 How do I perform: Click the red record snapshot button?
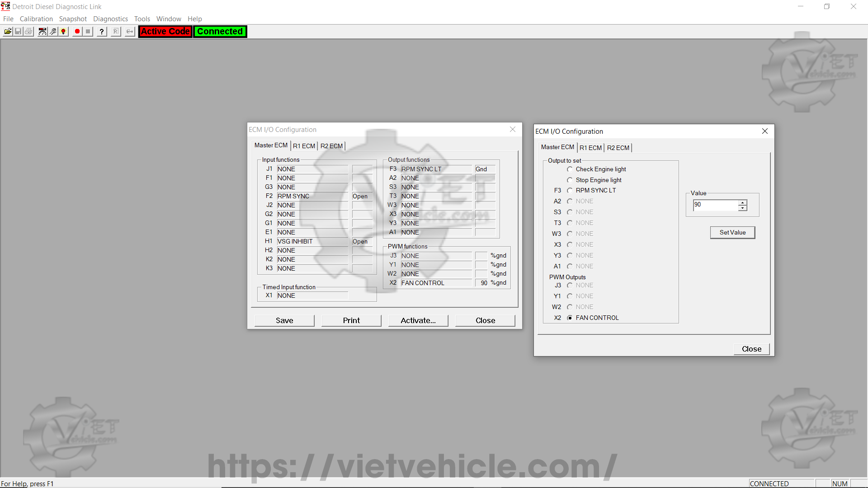(77, 31)
